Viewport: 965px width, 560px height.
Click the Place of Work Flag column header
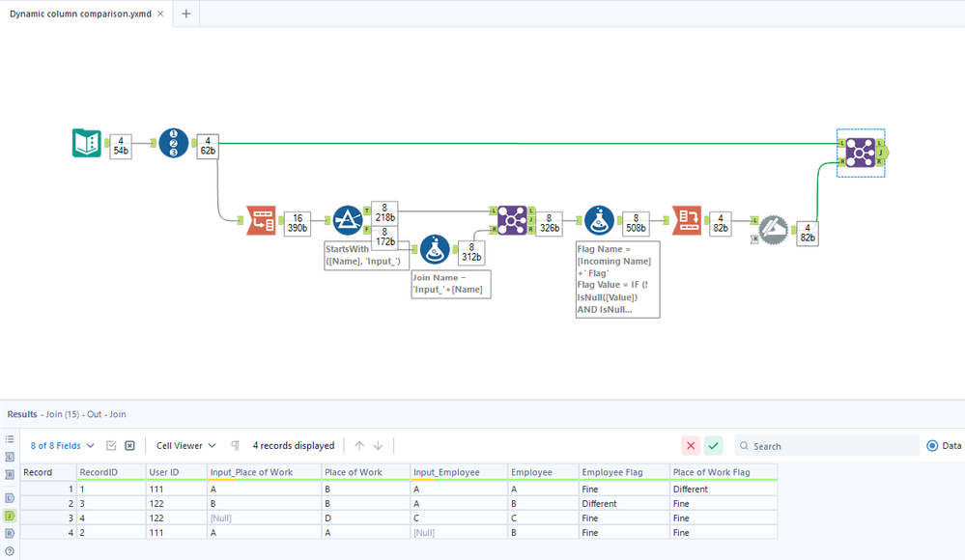click(x=724, y=472)
